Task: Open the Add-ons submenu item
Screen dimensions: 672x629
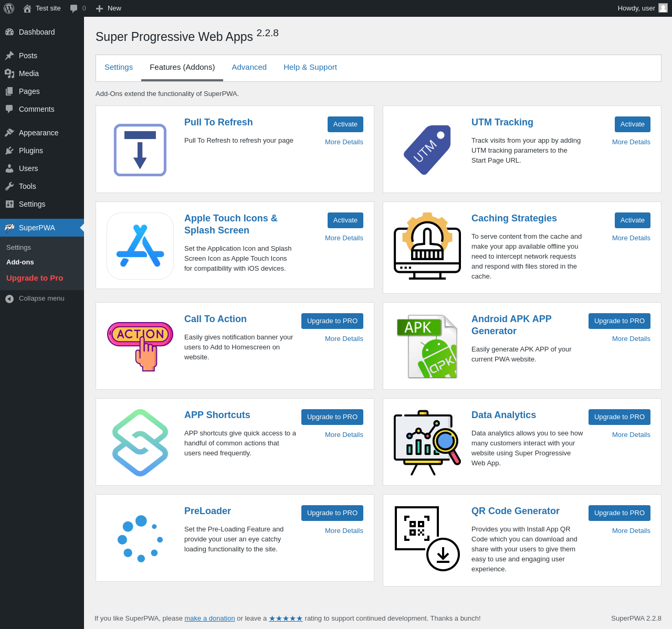Action: 20,262
